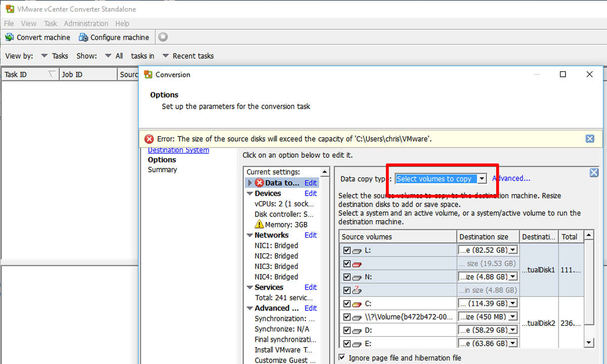Click the Configure machine toolbar icon
Screen dimensions: 607x364
point(83,37)
